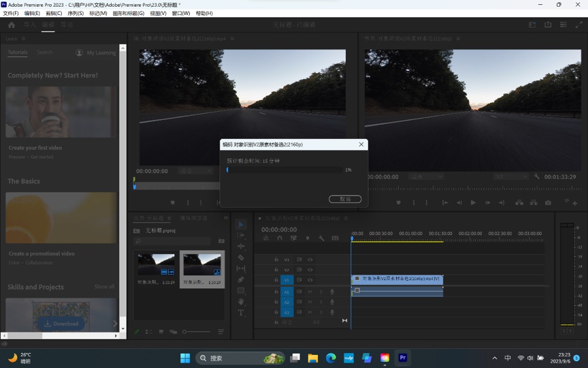Click Extract button in Program monitor
Image resolution: width=588 pixels, height=368 pixels.
[x=534, y=202]
